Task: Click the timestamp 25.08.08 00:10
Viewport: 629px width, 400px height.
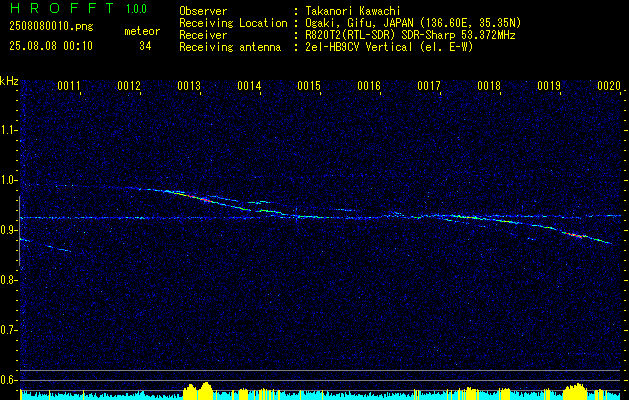Action: pos(51,46)
